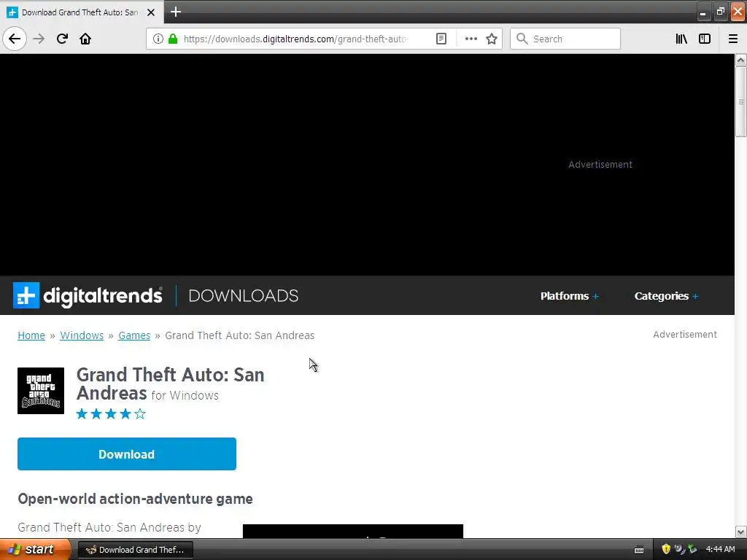
Task: Click the page scrollbar up arrow
Action: pyautogui.click(x=740, y=60)
